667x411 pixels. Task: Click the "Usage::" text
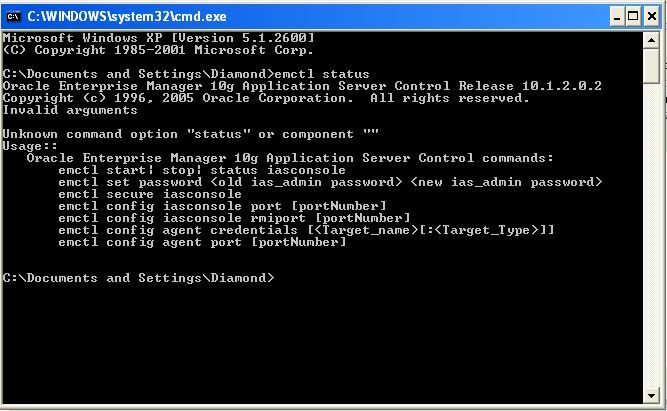pos(30,146)
